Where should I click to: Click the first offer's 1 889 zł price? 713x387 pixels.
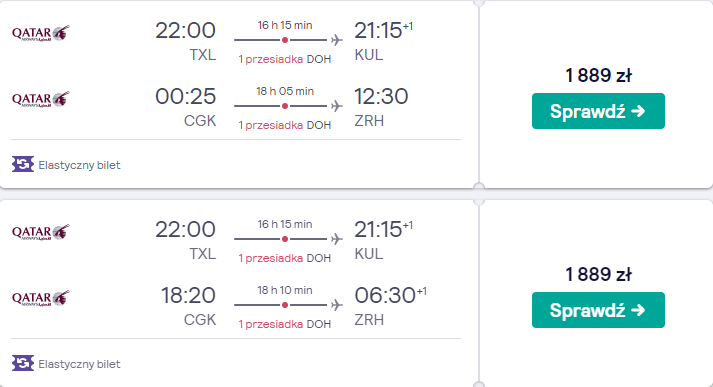pos(598,75)
